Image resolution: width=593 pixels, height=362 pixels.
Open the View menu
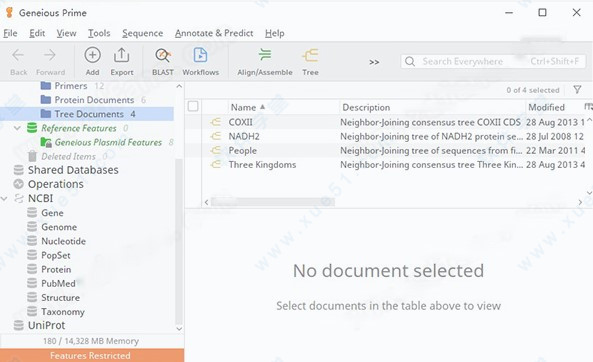pyautogui.click(x=66, y=33)
